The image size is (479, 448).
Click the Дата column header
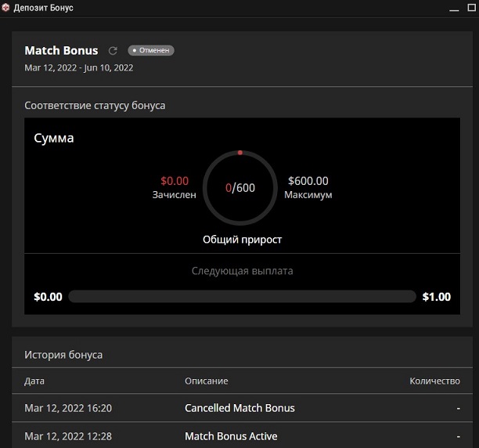[x=34, y=381]
